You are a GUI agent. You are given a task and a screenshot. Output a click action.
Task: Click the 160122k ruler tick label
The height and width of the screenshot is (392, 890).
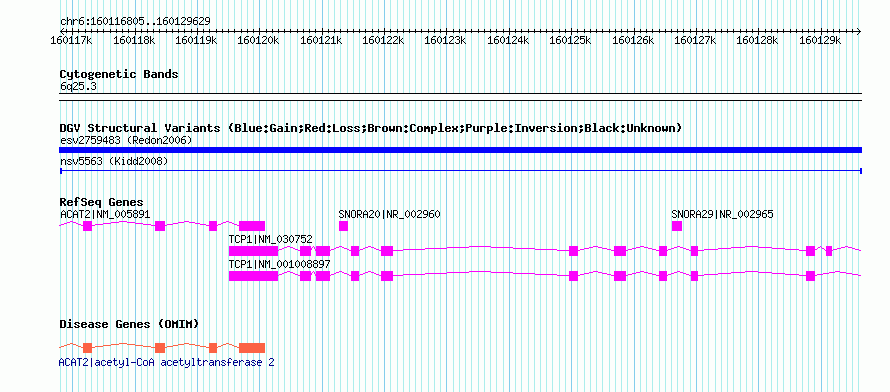point(383,41)
